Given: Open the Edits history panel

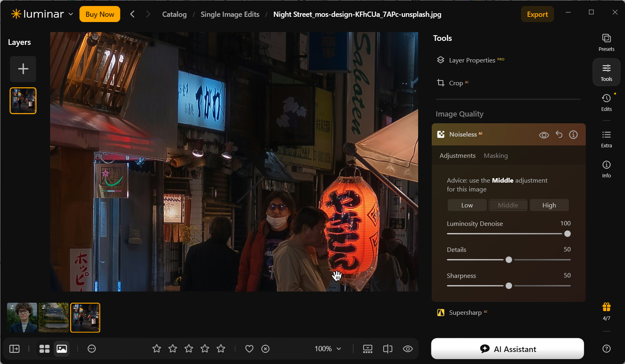Looking at the screenshot, I should tap(606, 103).
